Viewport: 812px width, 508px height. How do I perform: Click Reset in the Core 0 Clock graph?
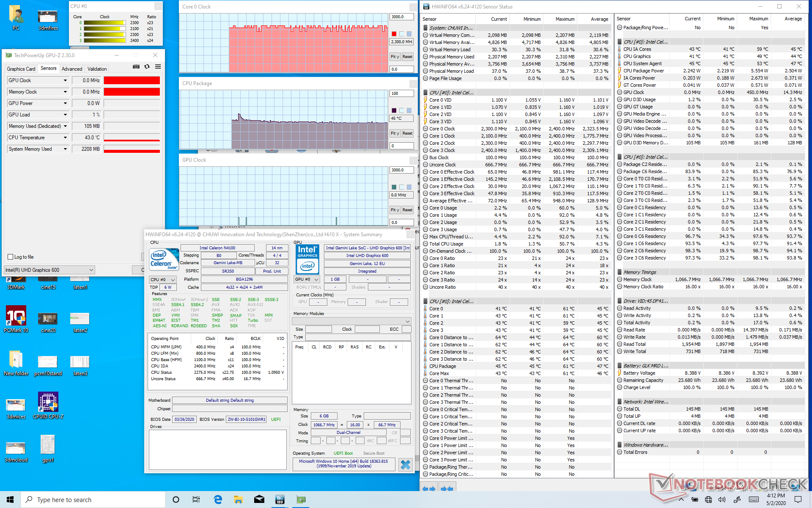(407, 57)
